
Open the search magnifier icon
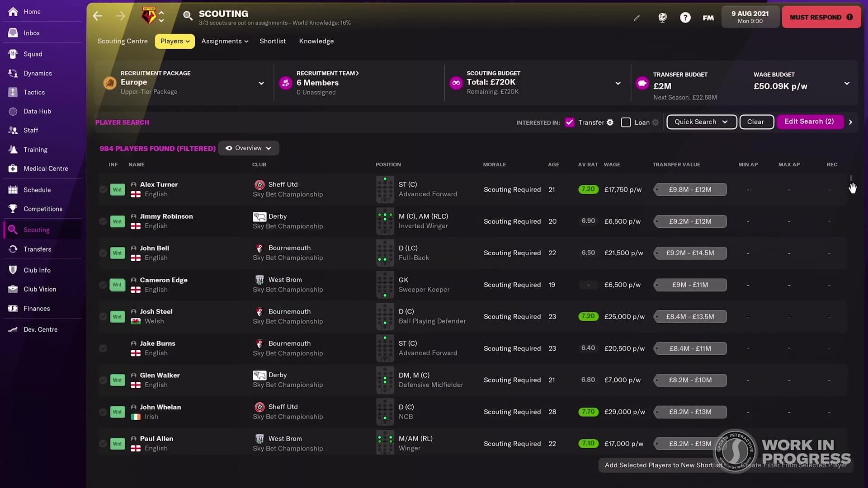click(x=187, y=16)
